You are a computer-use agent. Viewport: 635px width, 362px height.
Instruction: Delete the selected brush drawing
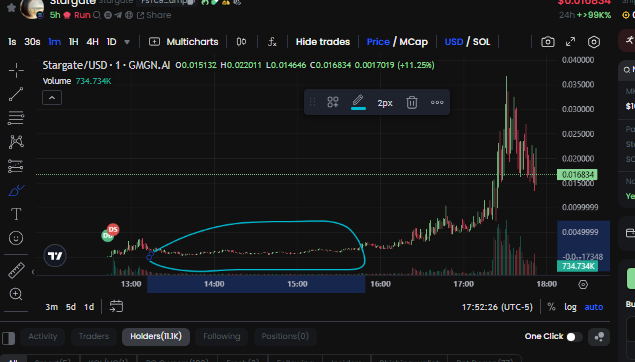click(412, 102)
